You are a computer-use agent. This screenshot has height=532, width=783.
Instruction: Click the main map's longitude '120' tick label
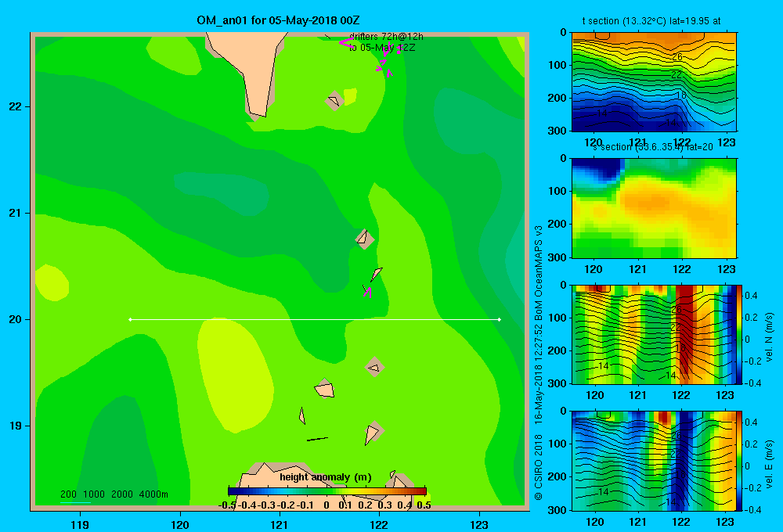coord(180,524)
